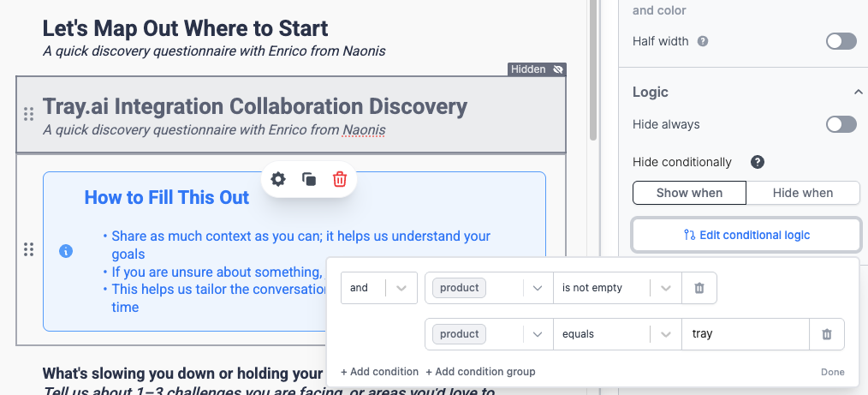Click Half width info icon
This screenshot has height=395, width=868.
click(x=703, y=41)
